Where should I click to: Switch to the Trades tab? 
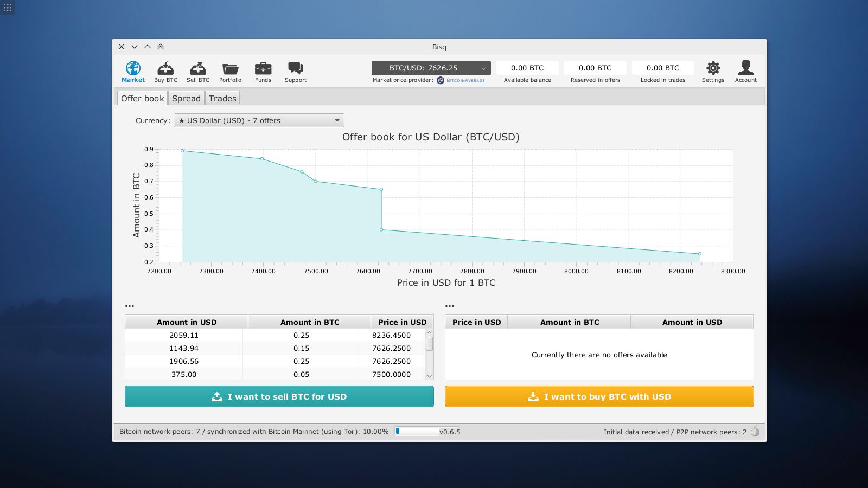222,98
